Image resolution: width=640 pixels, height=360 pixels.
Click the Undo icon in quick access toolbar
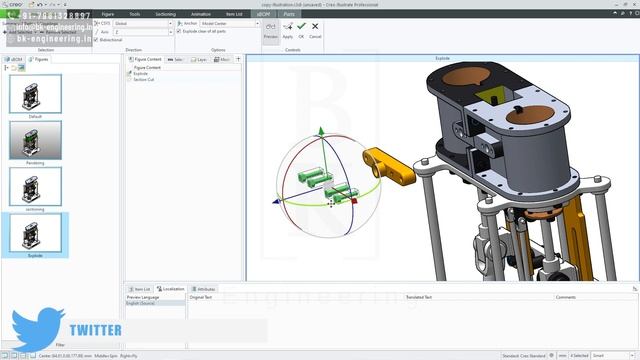[x=39, y=4]
